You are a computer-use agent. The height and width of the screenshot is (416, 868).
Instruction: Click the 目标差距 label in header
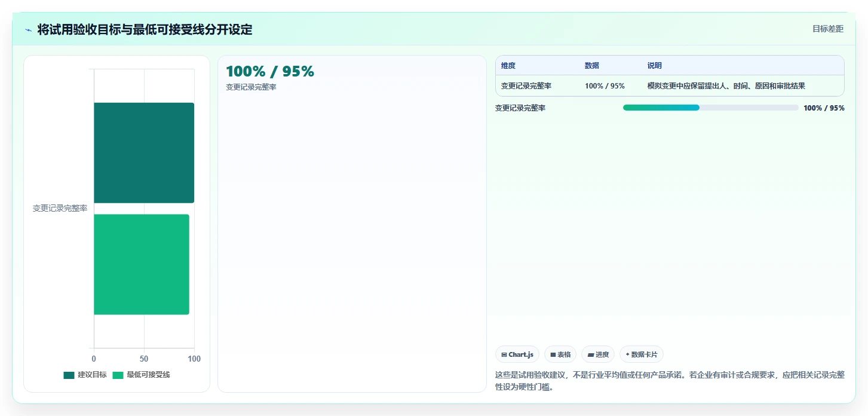[827, 29]
